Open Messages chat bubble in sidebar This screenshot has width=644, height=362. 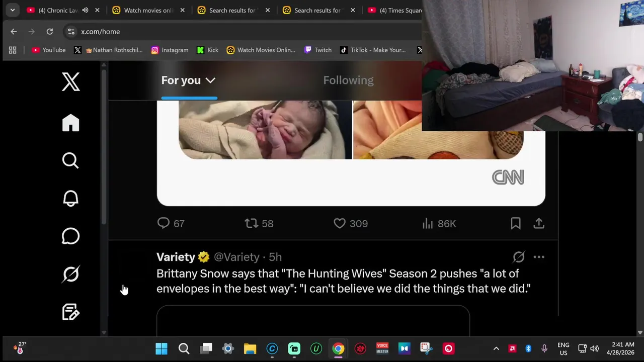click(70, 236)
